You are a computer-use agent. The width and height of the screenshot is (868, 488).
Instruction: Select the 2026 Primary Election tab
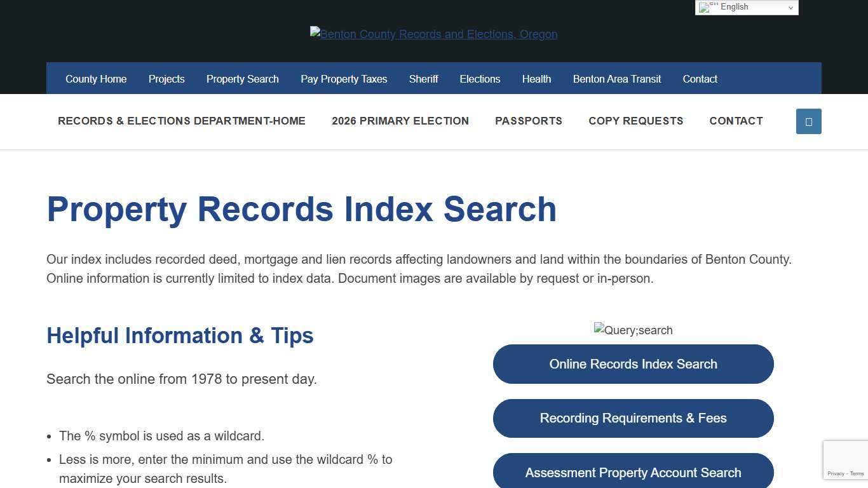(400, 121)
